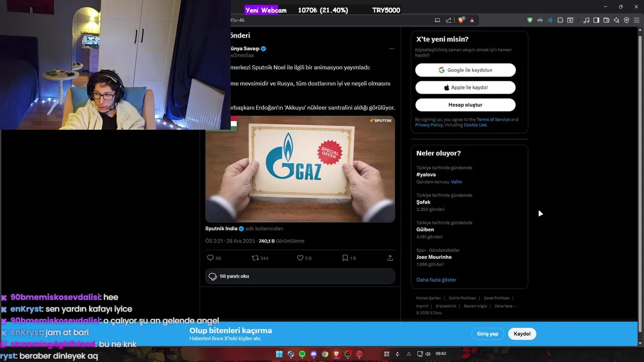Screen dimensions: 644x362
Task: Open the 'Reklam bilgisi' footer link
Action: pyautogui.click(x=475, y=306)
